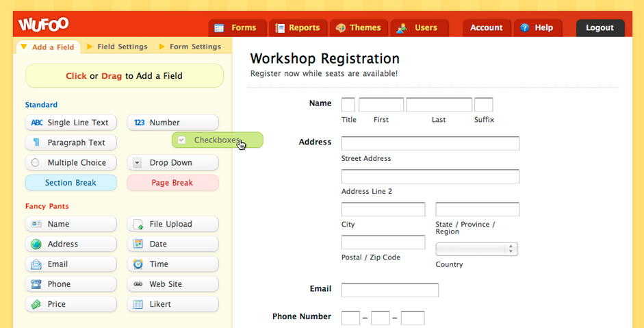The width and height of the screenshot is (644, 328).
Task: Click the 'Register now while seats are available!' text
Action: pos(324,73)
